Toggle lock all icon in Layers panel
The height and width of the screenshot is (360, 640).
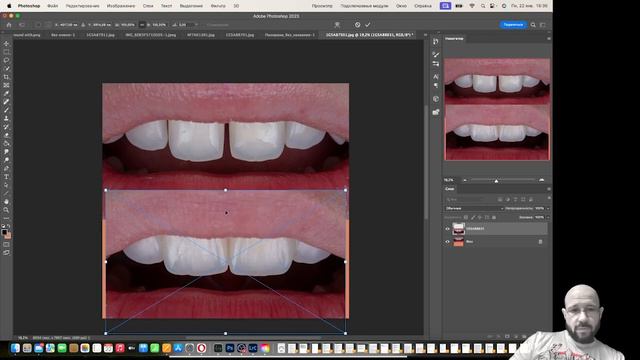[x=494, y=218]
